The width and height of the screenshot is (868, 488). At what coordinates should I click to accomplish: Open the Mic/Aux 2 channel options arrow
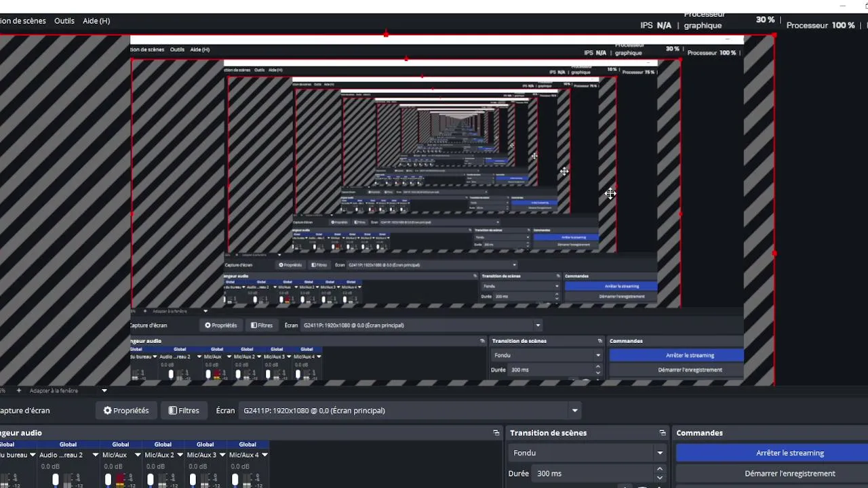click(x=180, y=455)
